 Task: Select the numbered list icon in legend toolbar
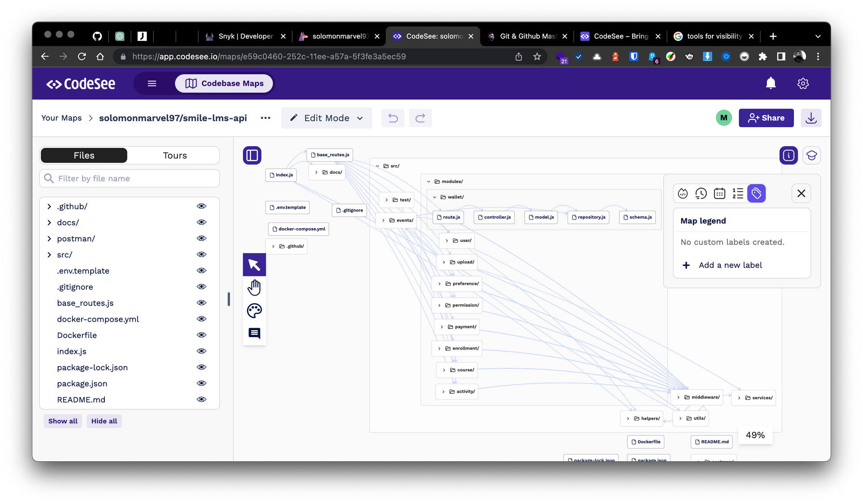tap(738, 193)
